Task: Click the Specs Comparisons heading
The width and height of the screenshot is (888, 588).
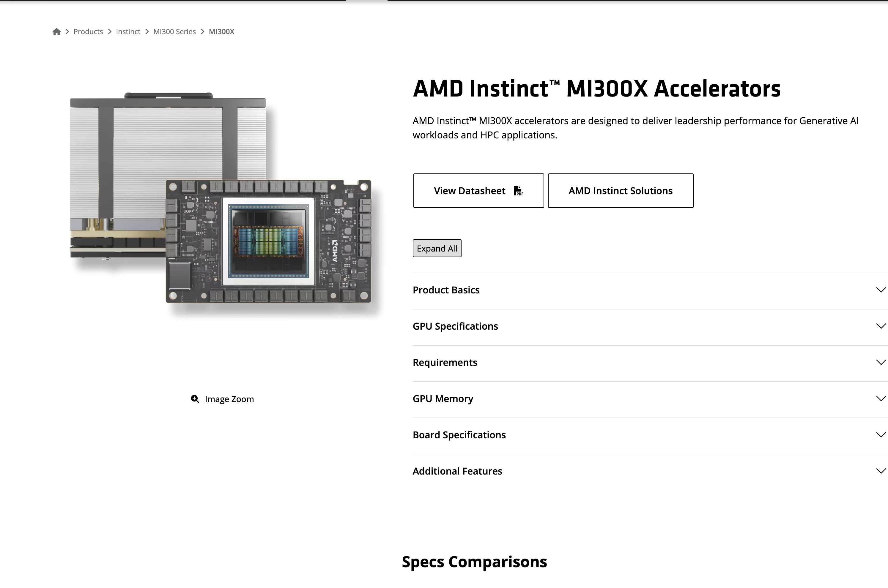Action: [x=474, y=562]
